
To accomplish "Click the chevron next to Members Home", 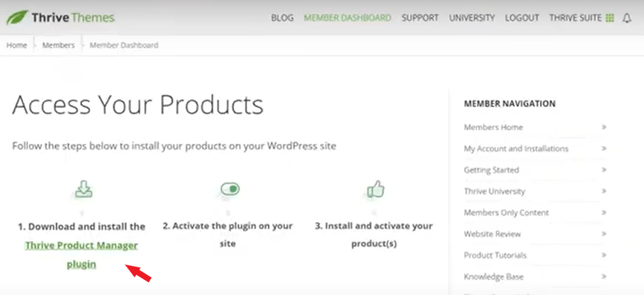I will point(604,126).
